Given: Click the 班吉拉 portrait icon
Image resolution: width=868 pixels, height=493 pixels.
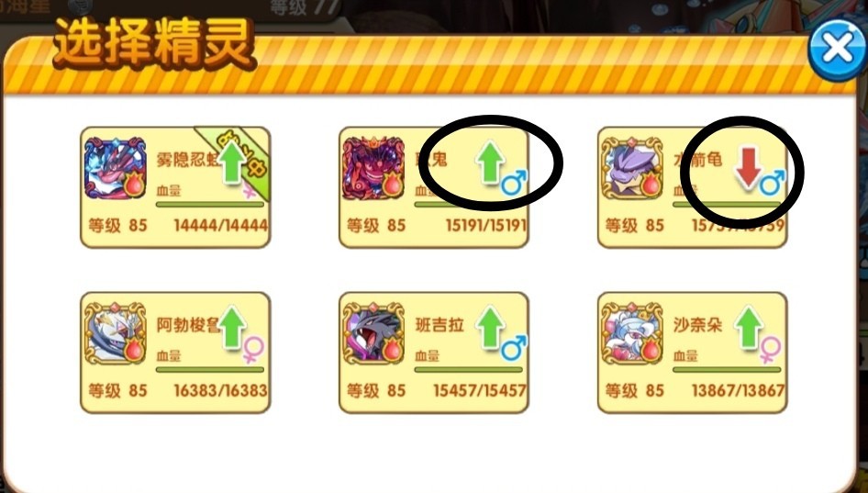Looking at the screenshot, I should [x=373, y=333].
